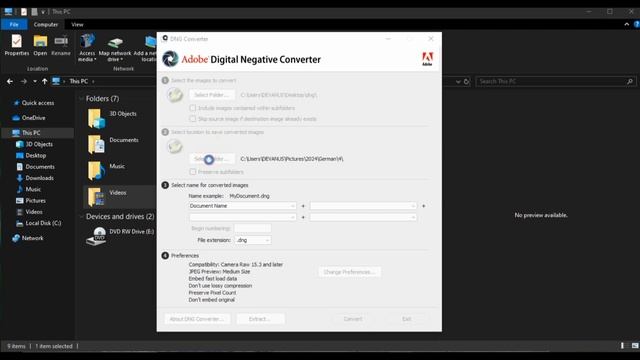Collapse the Devices and drives (2) group
The width and height of the screenshot is (640, 360).
[x=81, y=216]
